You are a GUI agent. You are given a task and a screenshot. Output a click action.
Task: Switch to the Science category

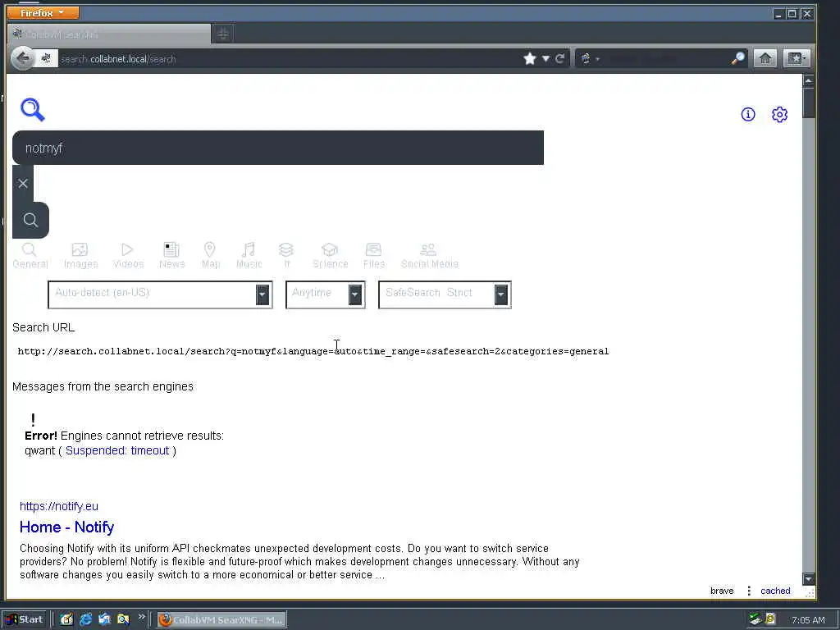tap(330, 256)
